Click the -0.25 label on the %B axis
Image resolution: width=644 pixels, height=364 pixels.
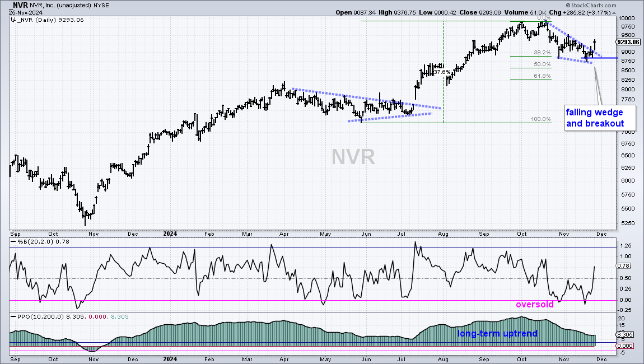click(624, 311)
